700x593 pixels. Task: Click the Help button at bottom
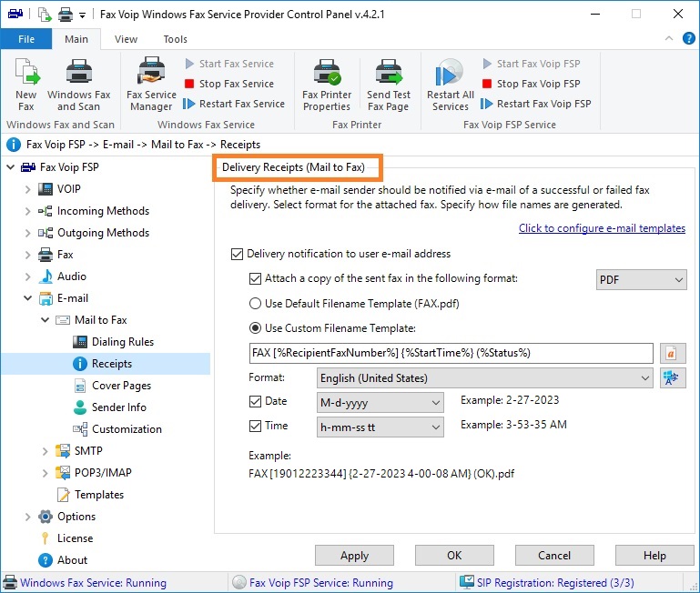click(x=654, y=556)
